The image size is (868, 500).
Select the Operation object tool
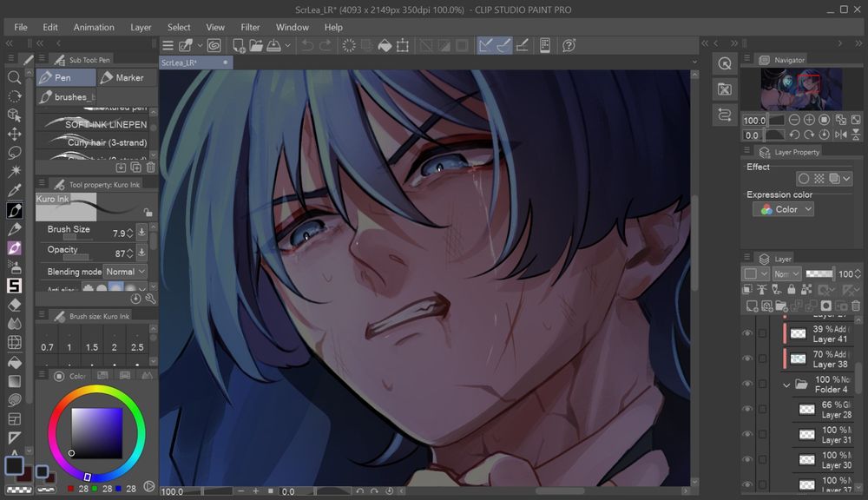point(15,115)
